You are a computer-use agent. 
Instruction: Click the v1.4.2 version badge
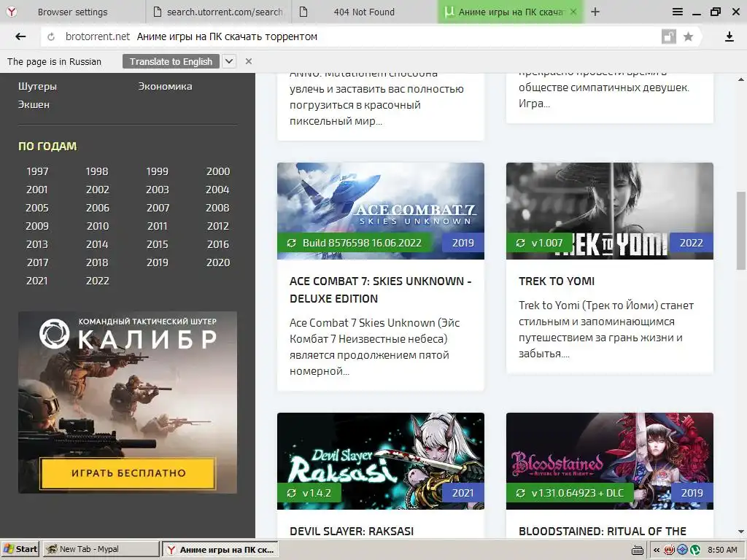tap(309, 493)
